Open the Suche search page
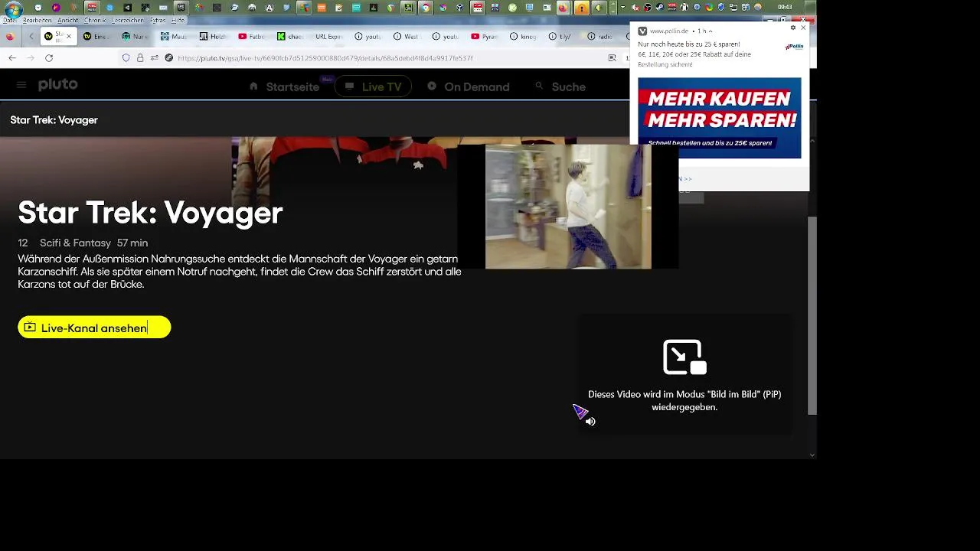Viewport: 980px width, 551px height. [x=560, y=86]
